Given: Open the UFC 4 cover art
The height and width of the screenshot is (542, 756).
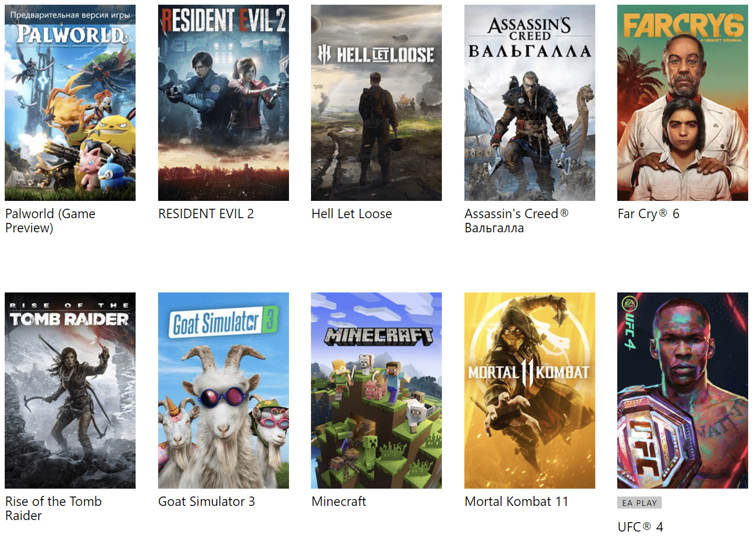Looking at the screenshot, I should (683, 390).
